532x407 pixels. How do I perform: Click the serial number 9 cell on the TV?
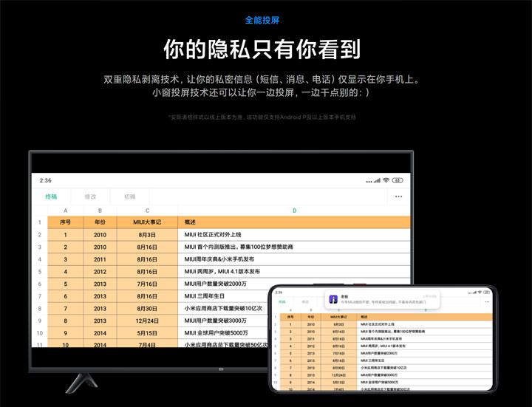pos(66,333)
